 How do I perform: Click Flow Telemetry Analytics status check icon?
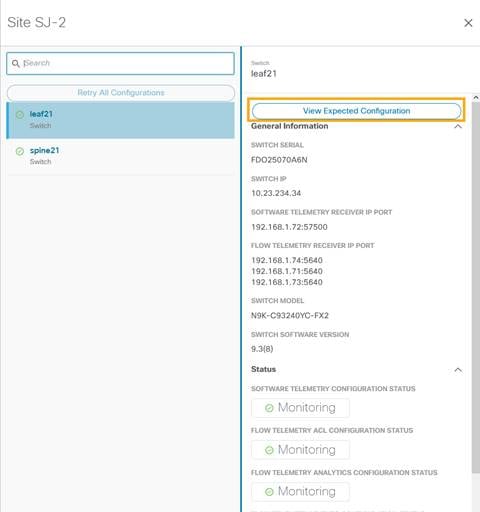click(269, 492)
